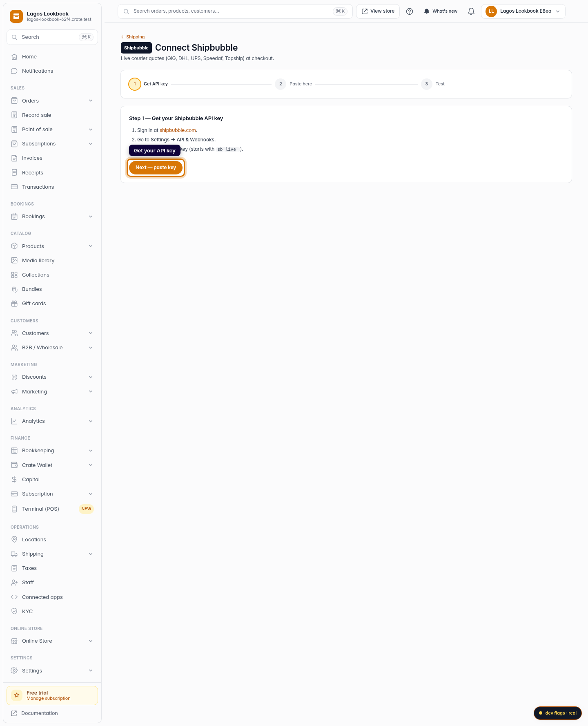This screenshot has height=726, width=588.
Task: Expand the B2B / Wholesale chevron
Action: 91,348
